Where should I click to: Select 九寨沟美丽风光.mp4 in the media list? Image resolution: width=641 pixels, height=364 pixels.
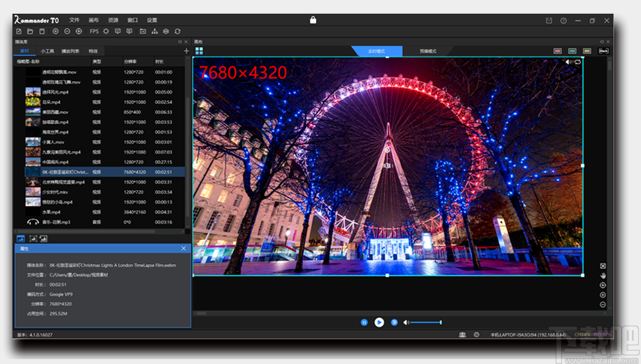click(61, 152)
